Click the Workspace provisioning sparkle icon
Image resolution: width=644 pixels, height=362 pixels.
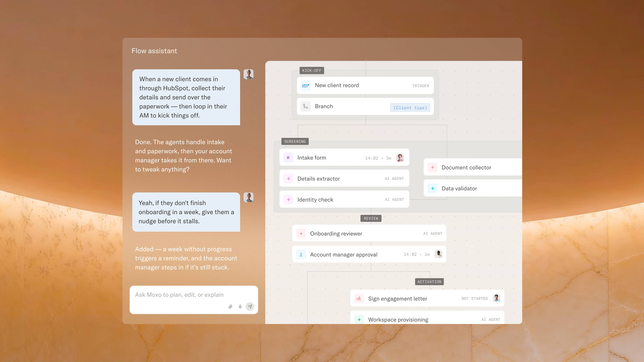(359, 320)
